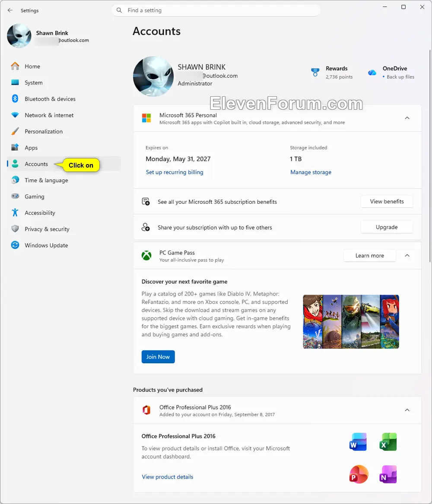The image size is (432, 504).
Task: Collapse the Microsoft 365 Personal section
Action: pyautogui.click(x=407, y=118)
